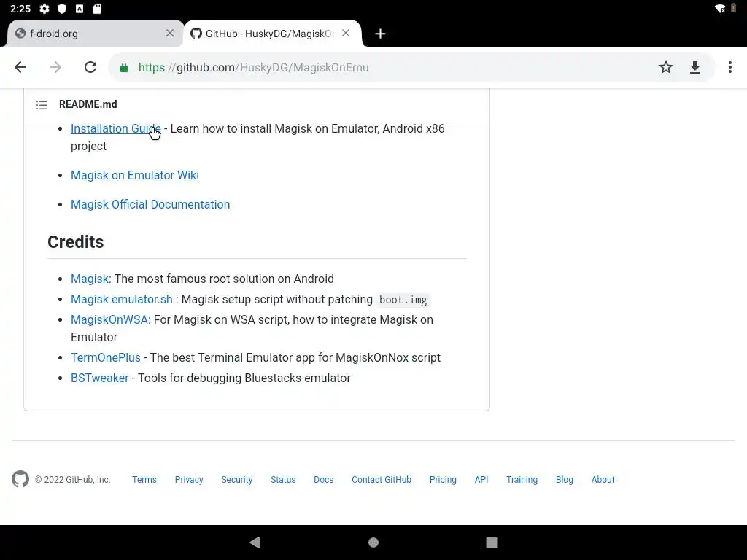Open the TermOnePlus link
747x560 pixels.
click(x=106, y=357)
